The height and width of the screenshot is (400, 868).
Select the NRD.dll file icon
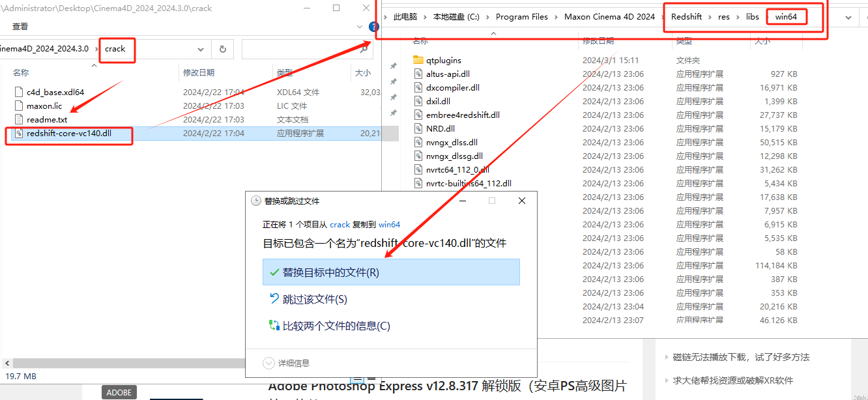(x=419, y=129)
